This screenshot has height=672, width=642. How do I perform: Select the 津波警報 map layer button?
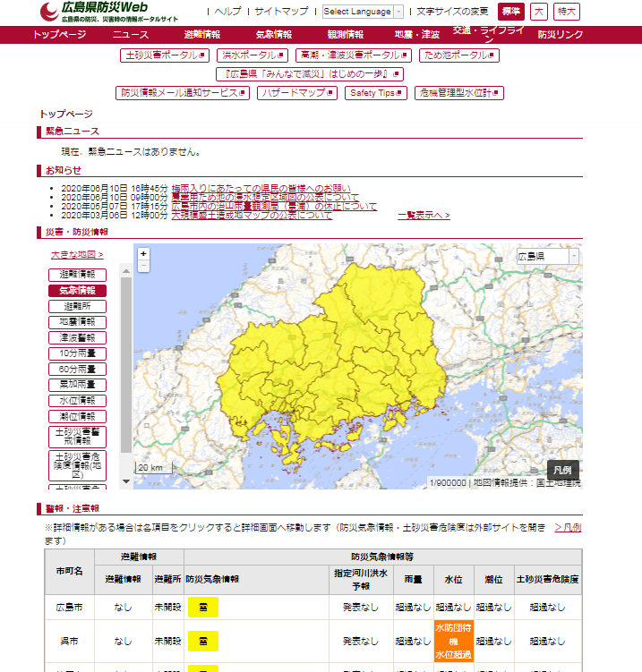pyautogui.click(x=77, y=337)
